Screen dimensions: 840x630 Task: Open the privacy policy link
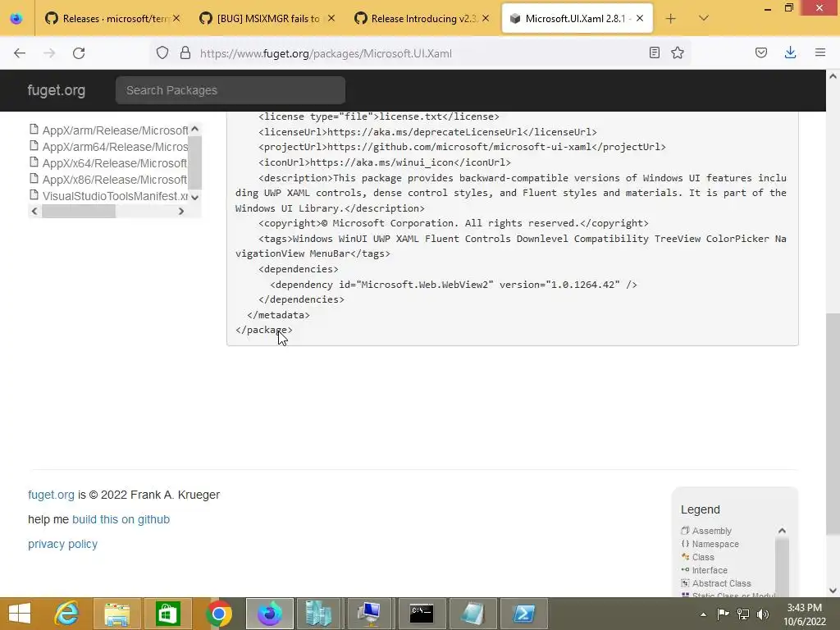pyautogui.click(x=62, y=544)
